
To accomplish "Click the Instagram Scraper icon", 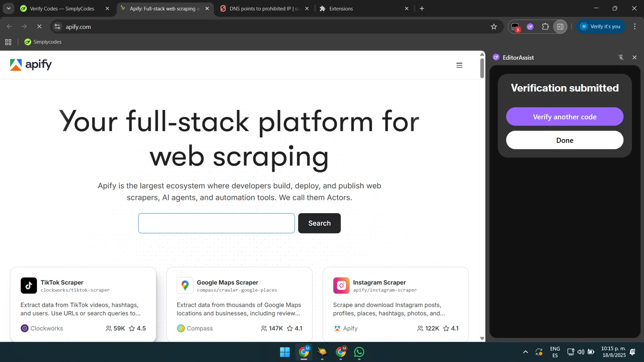I will 341,286.
